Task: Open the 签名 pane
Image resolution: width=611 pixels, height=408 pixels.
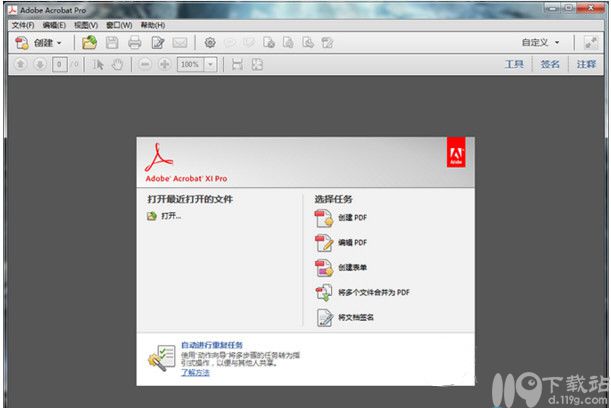Action: [550, 64]
